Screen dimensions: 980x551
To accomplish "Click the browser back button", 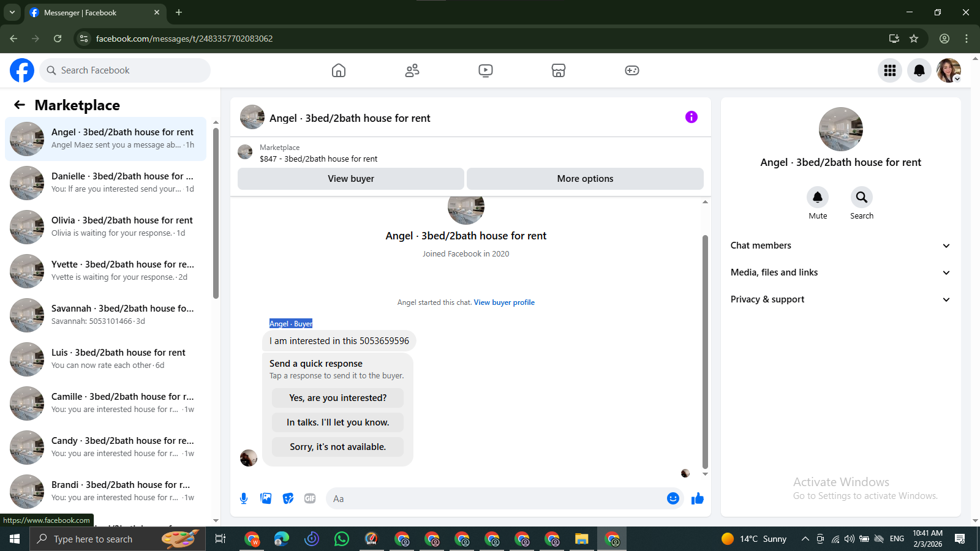I will point(13,39).
